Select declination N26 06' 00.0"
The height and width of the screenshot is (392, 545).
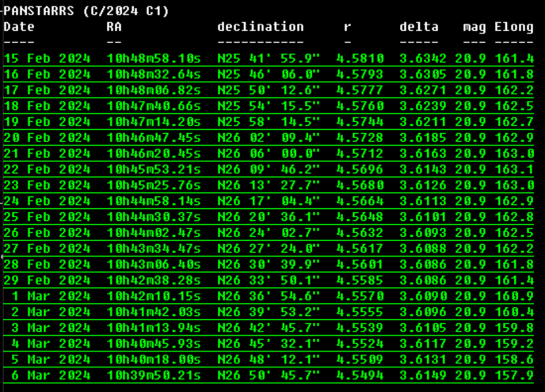tap(269, 154)
